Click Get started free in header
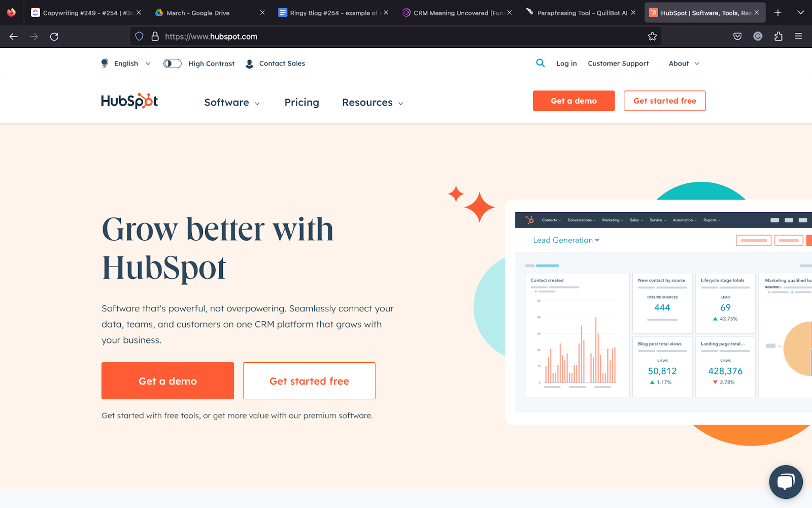The image size is (812, 508). coord(665,101)
